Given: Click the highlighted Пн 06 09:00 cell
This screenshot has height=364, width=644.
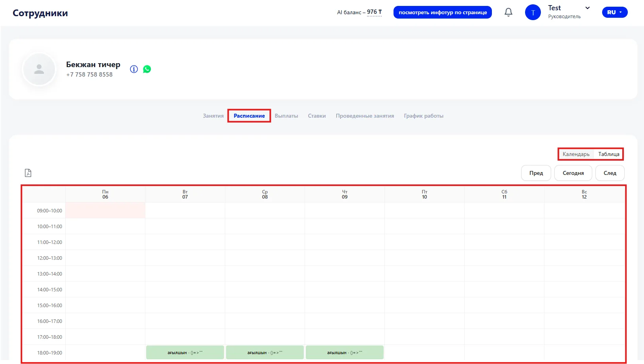Looking at the screenshot, I should point(105,210).
